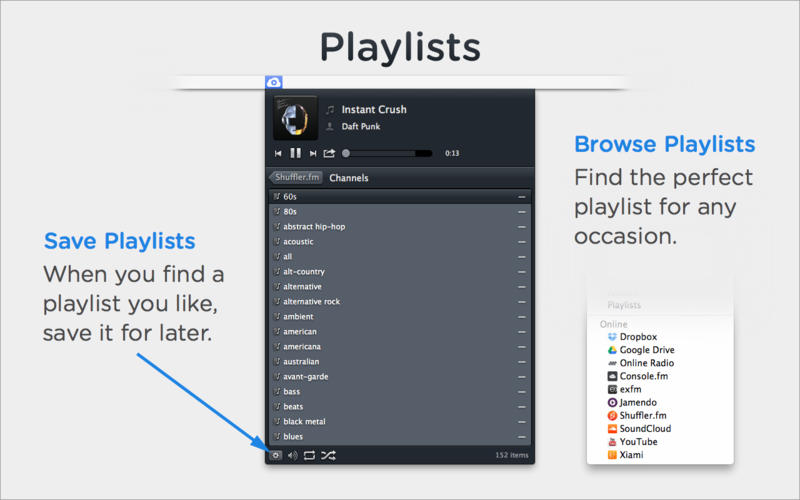Click the dash on the ambient row
The image size is (800, 500).
(x=521, y=317)
